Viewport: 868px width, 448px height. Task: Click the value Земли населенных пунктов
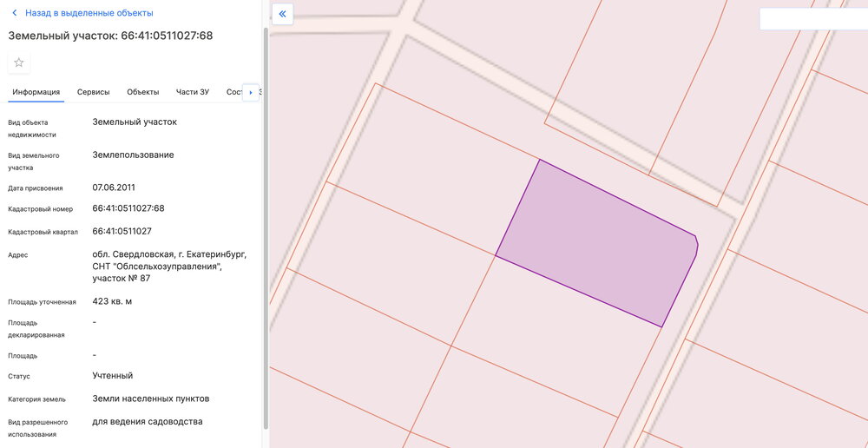150,399
